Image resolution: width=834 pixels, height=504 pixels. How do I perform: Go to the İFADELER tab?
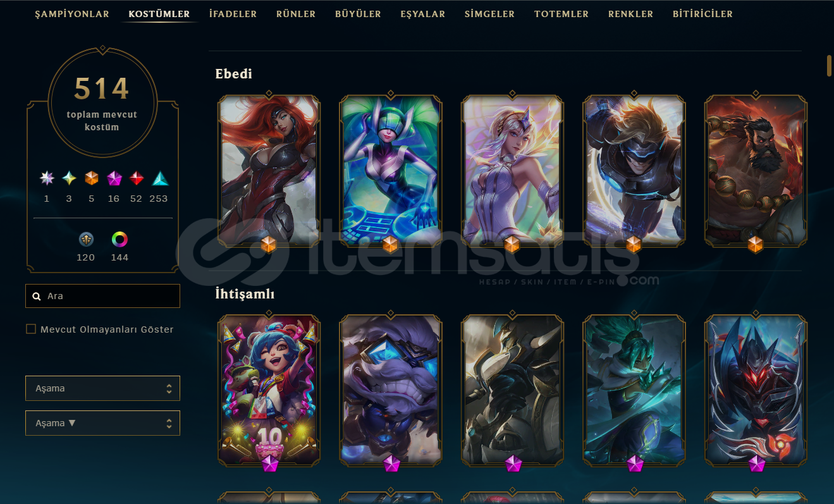click(233, 14)
